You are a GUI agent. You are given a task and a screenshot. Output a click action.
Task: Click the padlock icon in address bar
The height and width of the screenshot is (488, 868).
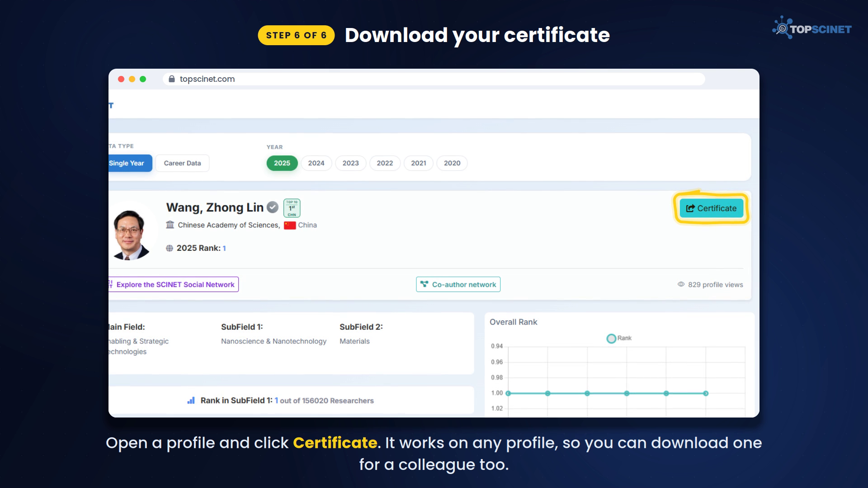172,79
